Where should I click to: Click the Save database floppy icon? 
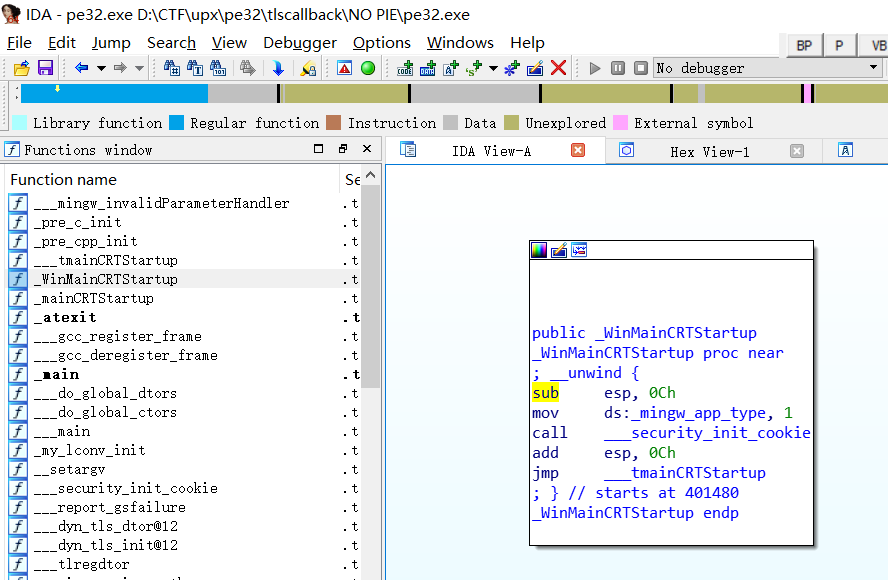pos(45,68)
